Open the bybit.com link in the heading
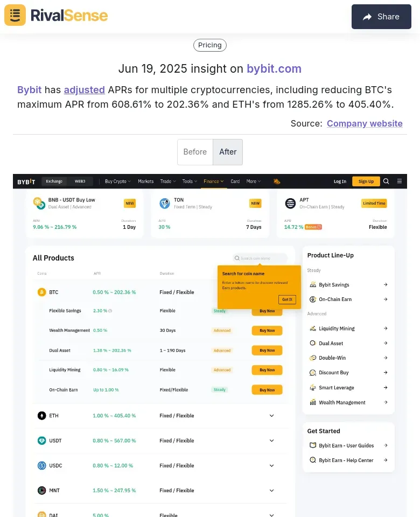Viewport: 420px width, 517px height. click(x=274, y=68)
